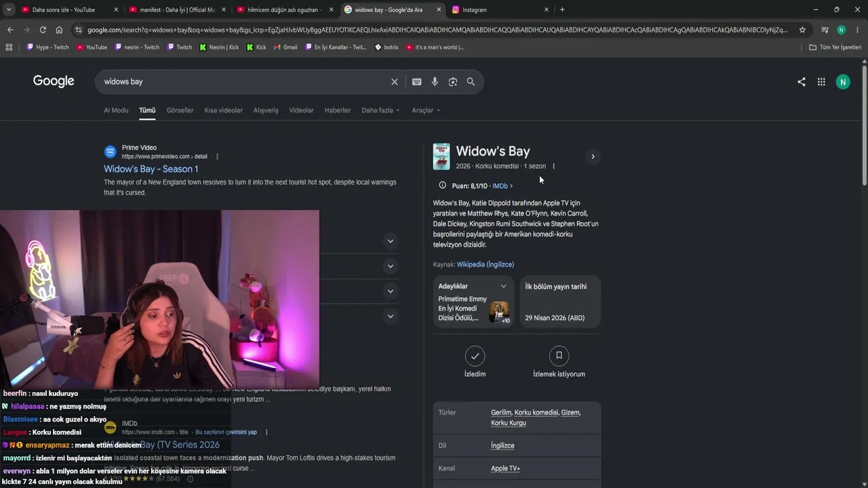The image size is (868, 488).
Task: Click the İngilizce link in the Dil row
Action: 502,445
